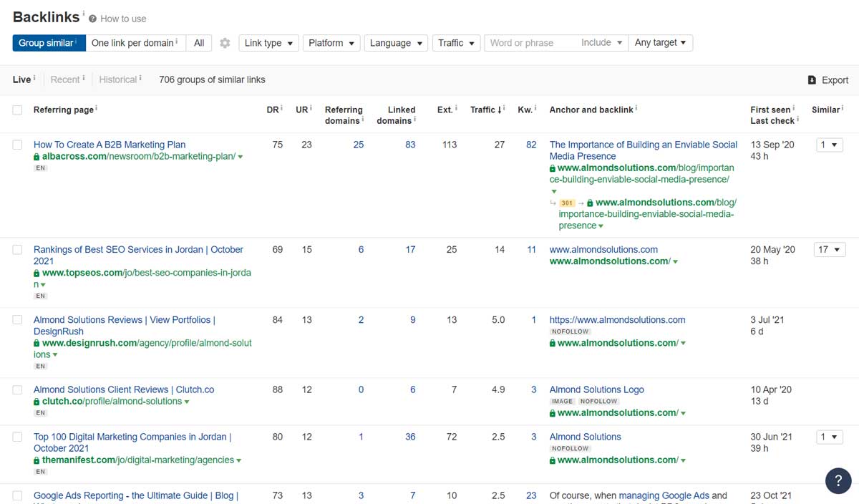The image size is (859, 504).
Task: Click the info icon beside DR header
Action: (281, 109)
